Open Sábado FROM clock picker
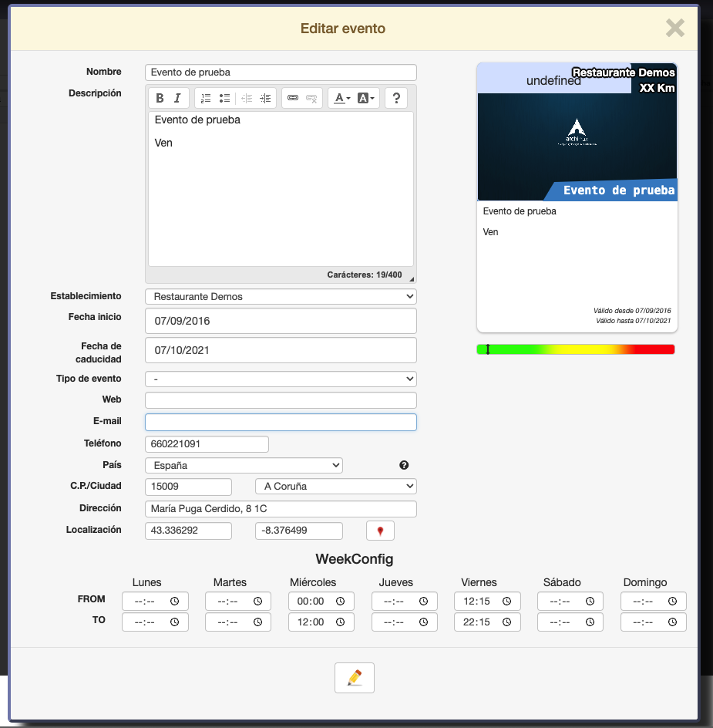Viewport: 713px width, 728px height. [x=590, y=602]
